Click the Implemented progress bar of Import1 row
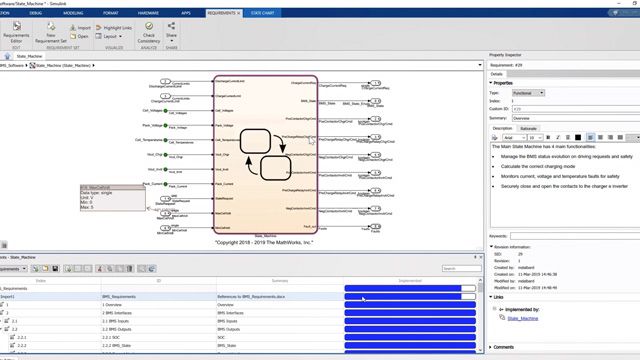 coord(410,297)
